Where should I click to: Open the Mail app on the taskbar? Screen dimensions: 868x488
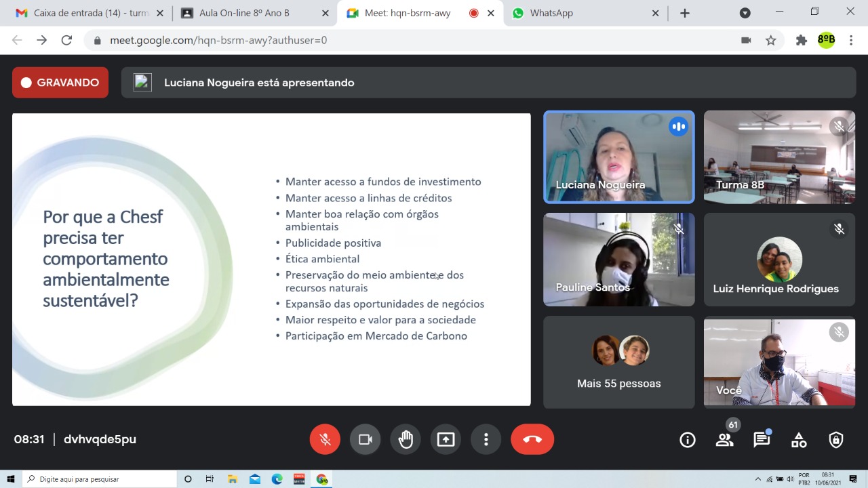coord(254,479)
